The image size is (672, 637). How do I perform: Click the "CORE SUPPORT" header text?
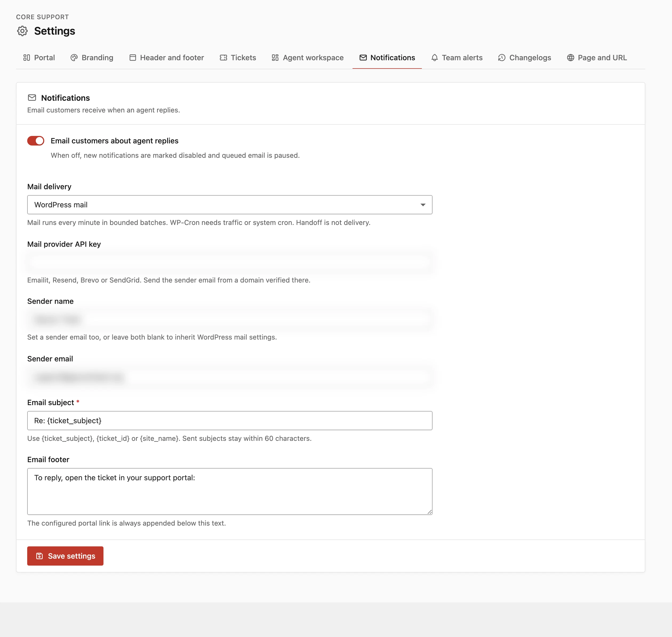click(x=42, y=17)
